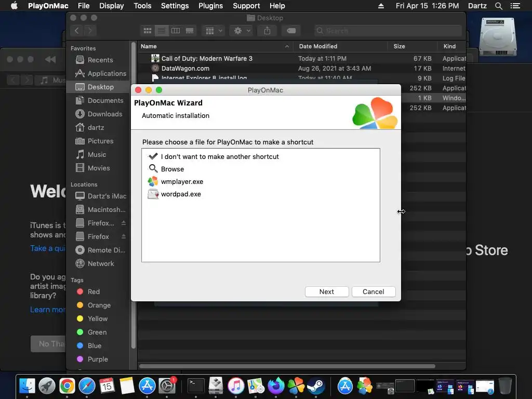Open dartz home folder in sidebar

click(98, 128)
